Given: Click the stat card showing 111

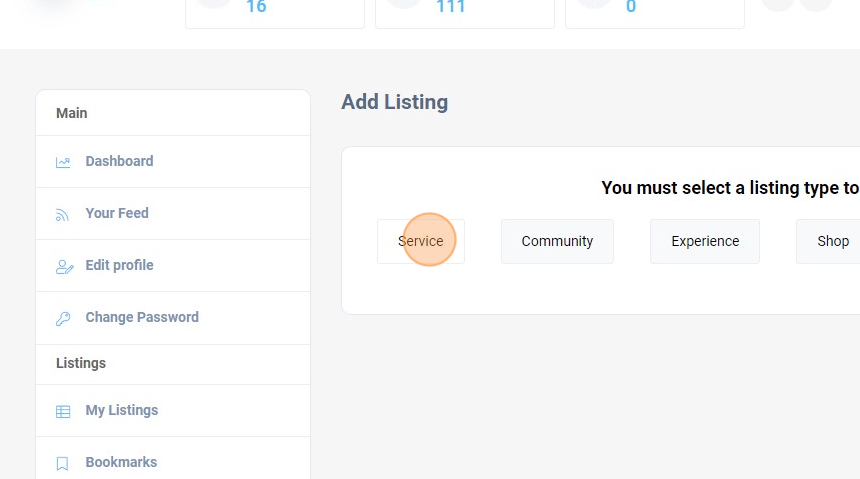Looking at the screenshot, I should point(464,12).
